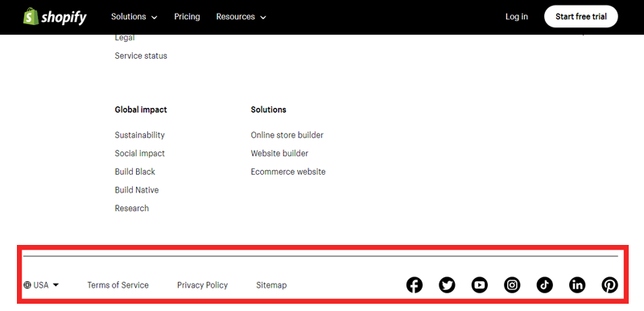The image size is (644, 311).
Task: Open the USA region selector
Action: tap(41, 284)
